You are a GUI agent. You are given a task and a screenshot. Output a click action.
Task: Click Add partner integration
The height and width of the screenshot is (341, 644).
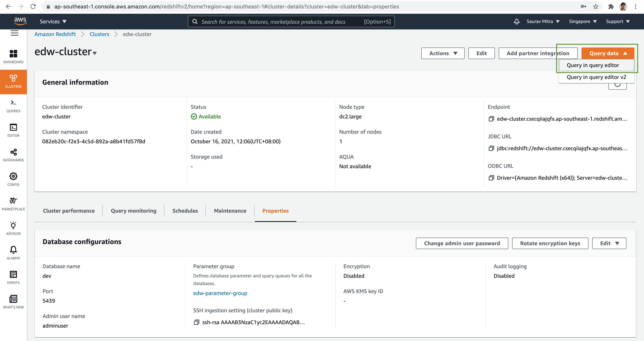[538, 53]
